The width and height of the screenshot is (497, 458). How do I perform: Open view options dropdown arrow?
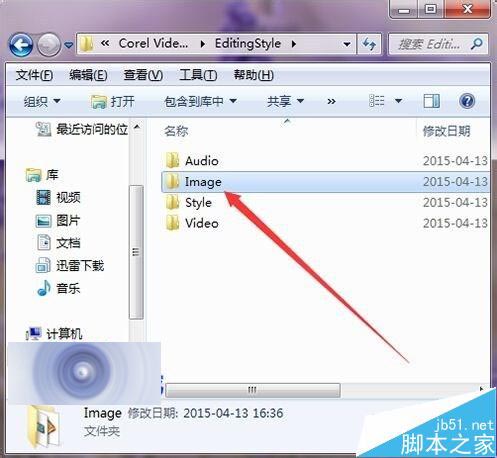[398, 101]
